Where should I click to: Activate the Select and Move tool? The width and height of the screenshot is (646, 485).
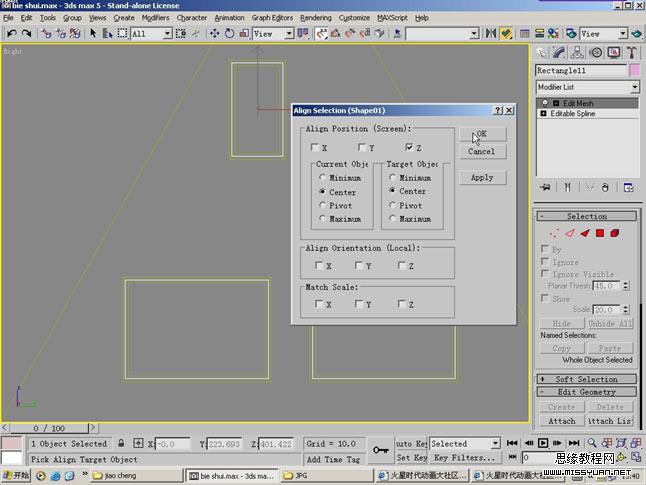pos(214,33)
